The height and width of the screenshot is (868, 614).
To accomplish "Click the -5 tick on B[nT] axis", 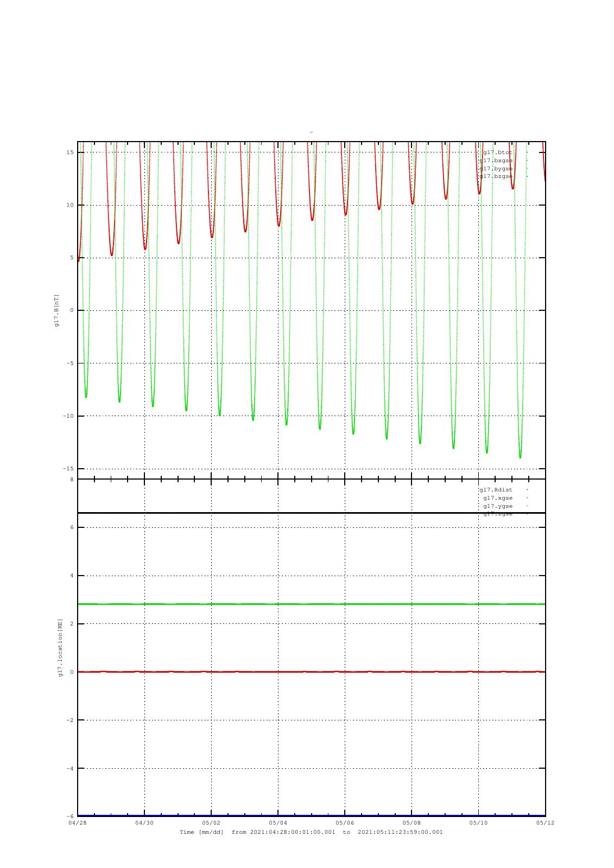I will pos(70,363).
